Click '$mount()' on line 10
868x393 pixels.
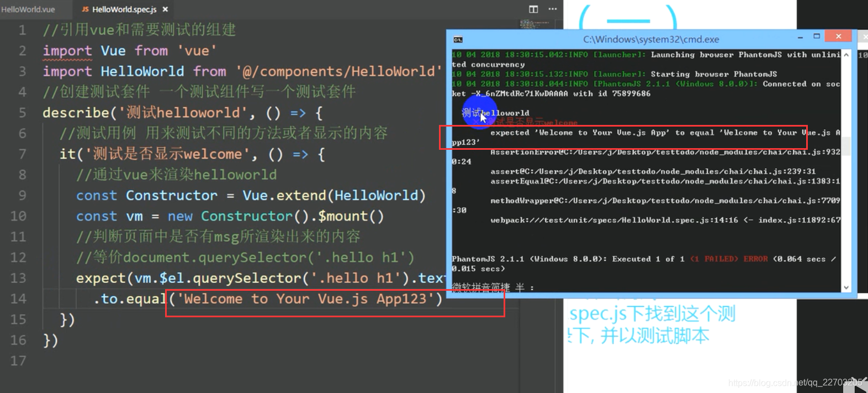[x=351, y=216]
